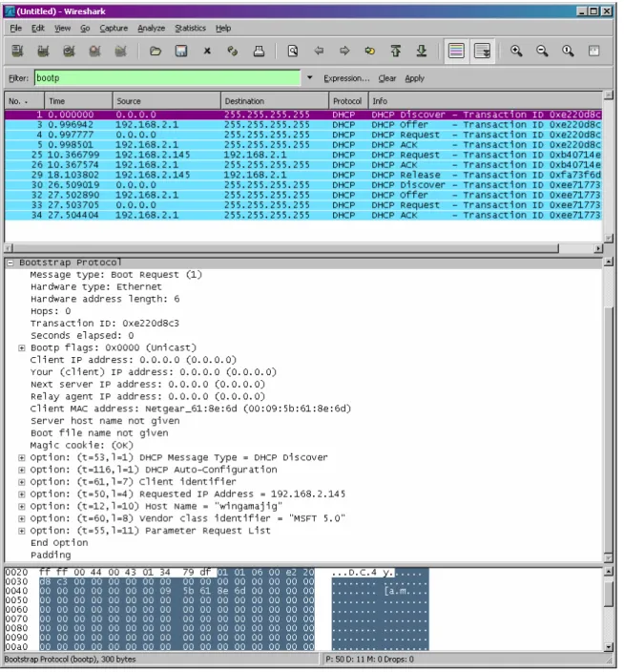Start a new live capture icon
Image resolution: width=624 pixels, height=672 pixels.
coord(69,51)
